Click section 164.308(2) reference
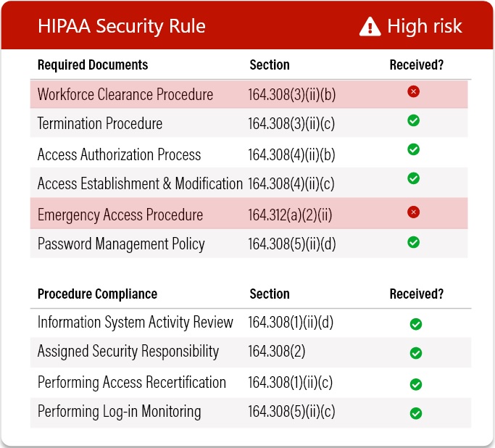Screen dimensions: 495x448 point(277,351)
